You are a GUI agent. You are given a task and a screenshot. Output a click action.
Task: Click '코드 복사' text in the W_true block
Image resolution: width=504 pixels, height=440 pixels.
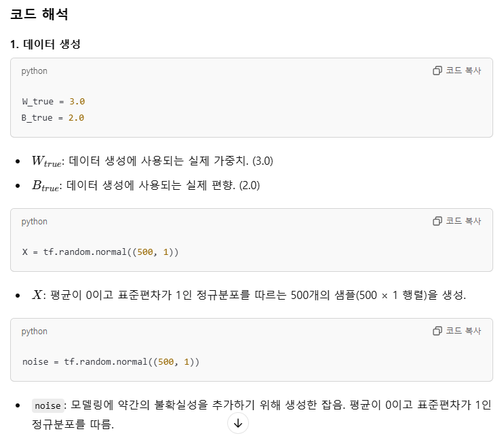coord(463,71)
